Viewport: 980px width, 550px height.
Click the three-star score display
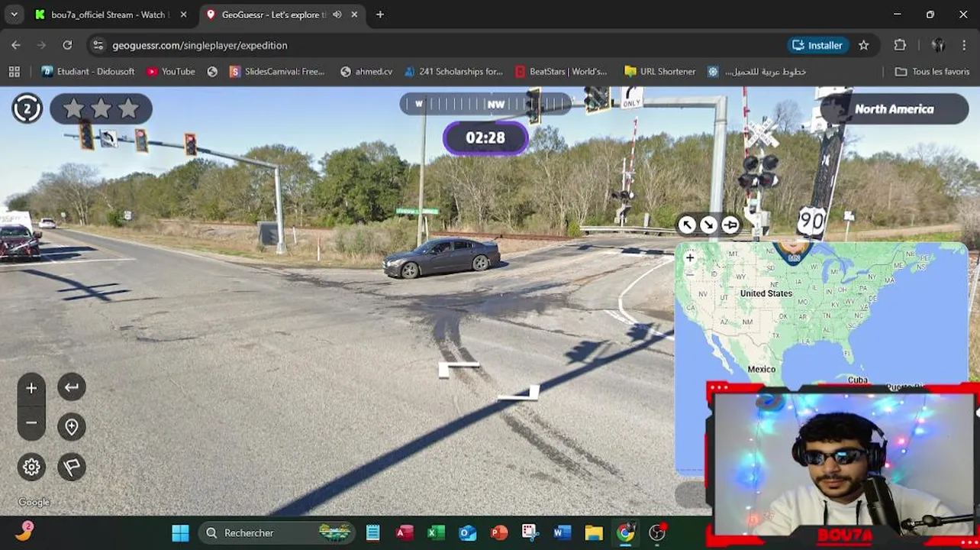click(x=101, y=108)
